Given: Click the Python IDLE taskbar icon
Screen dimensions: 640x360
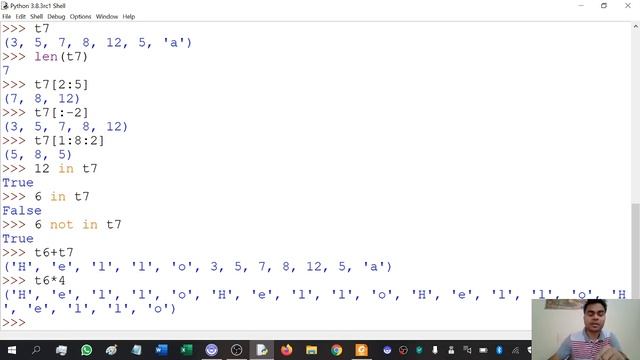Looking at the screenshot, I should tap(262, 350).
